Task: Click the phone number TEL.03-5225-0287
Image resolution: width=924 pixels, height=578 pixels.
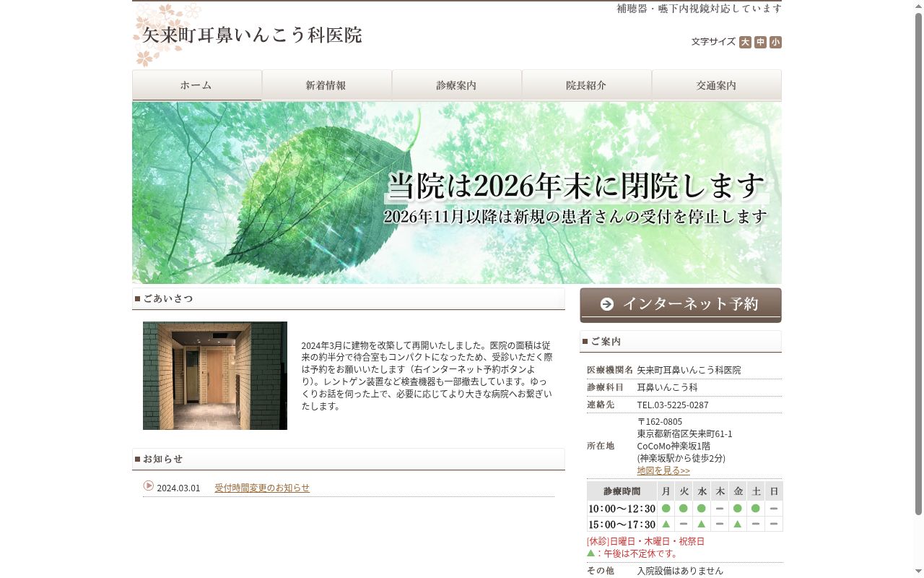Action: pos(673,405)
